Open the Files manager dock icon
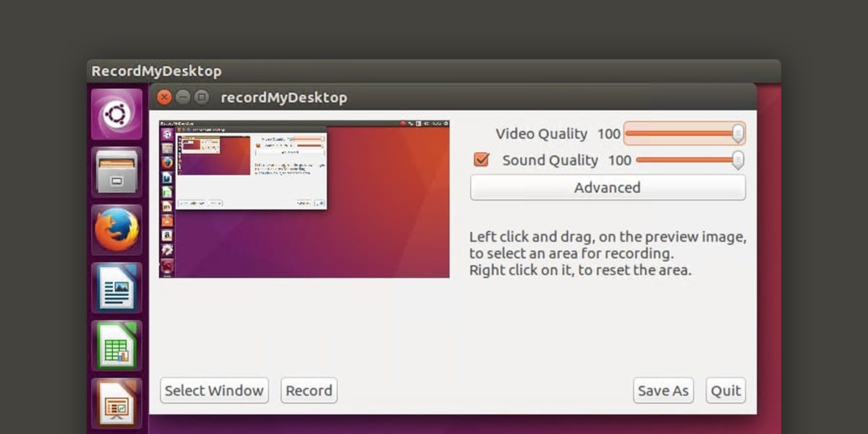 tap(116, 172)
